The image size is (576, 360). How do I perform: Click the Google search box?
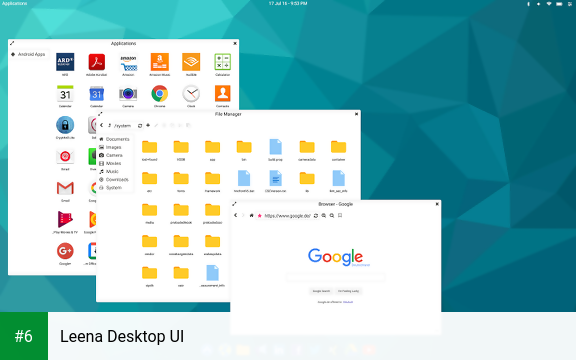pyautogui.click(x=335, y=277)
